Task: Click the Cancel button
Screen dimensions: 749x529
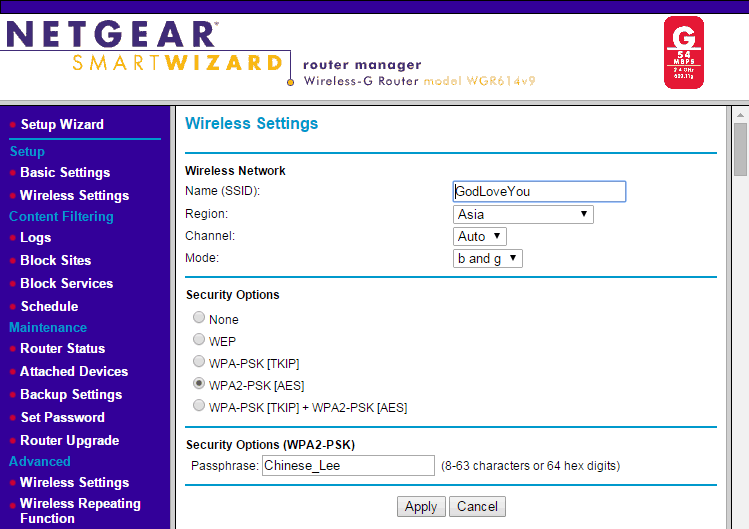Action: pyautogui.click(x=477, y=506)
